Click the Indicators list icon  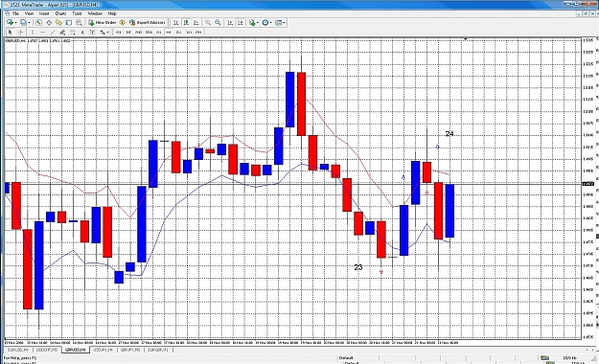tap(252, 23)
